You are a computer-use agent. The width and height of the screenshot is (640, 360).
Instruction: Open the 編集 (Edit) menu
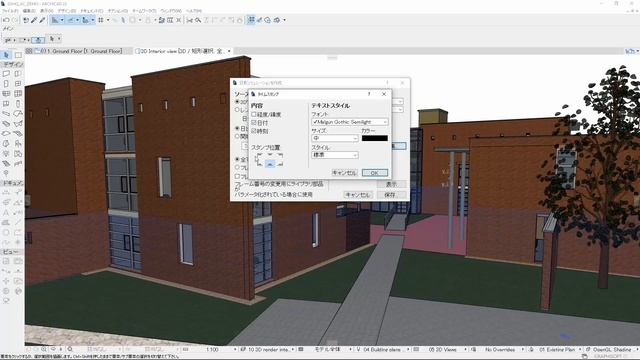(29, 11)
